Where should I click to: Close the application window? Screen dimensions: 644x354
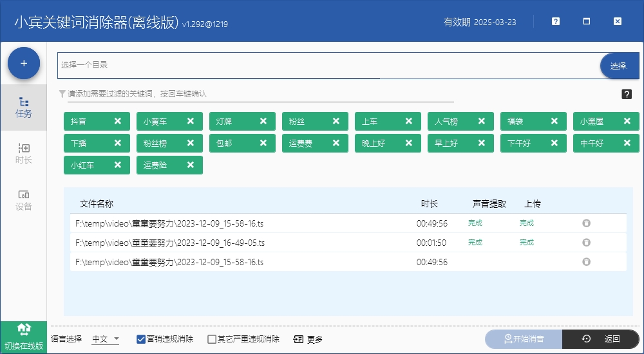[x=618, y=21]
